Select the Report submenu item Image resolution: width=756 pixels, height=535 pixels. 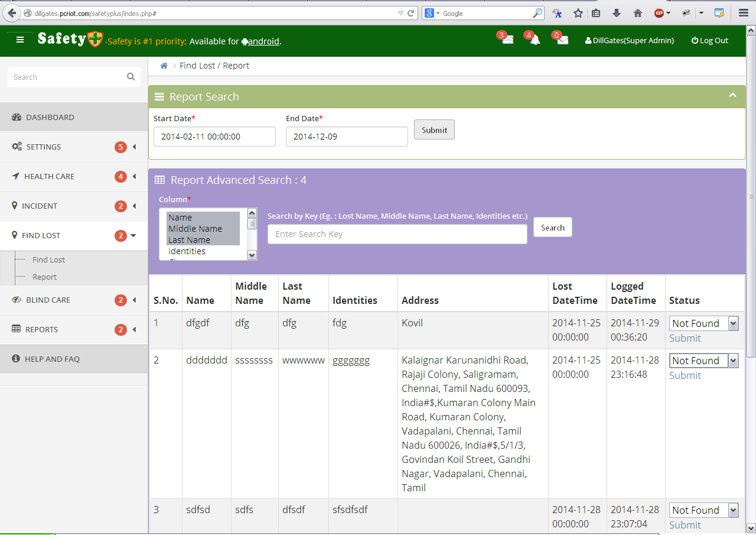44,277
